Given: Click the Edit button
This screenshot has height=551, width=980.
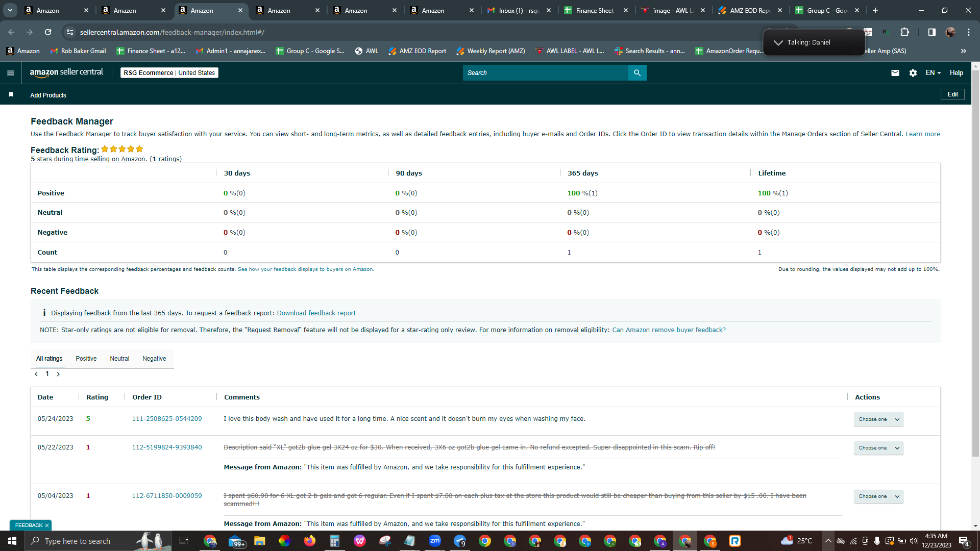Looking at the screenshot, I should point(952,94).
